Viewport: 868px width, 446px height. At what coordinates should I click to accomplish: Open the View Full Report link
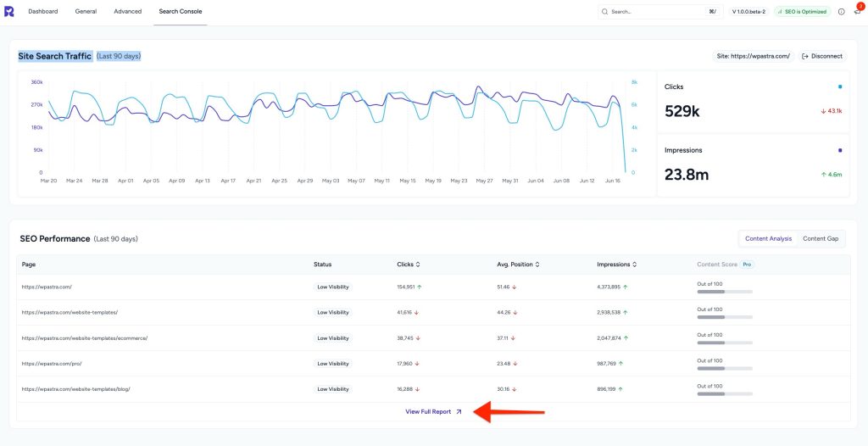tap(433, 411)
